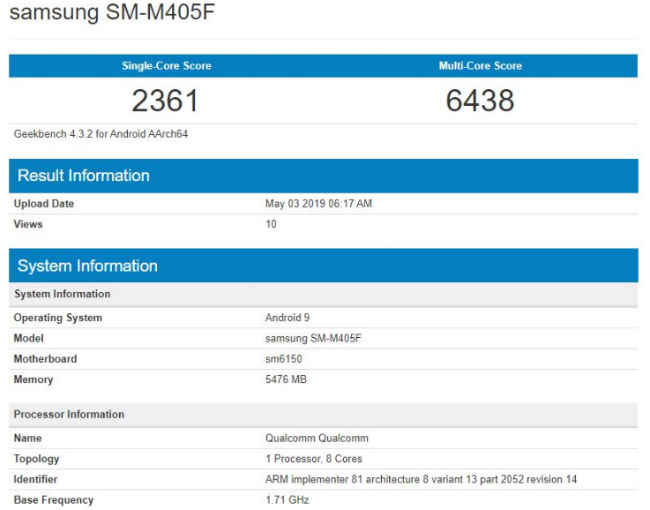Click the Single-Core Score header

[166, 66]
